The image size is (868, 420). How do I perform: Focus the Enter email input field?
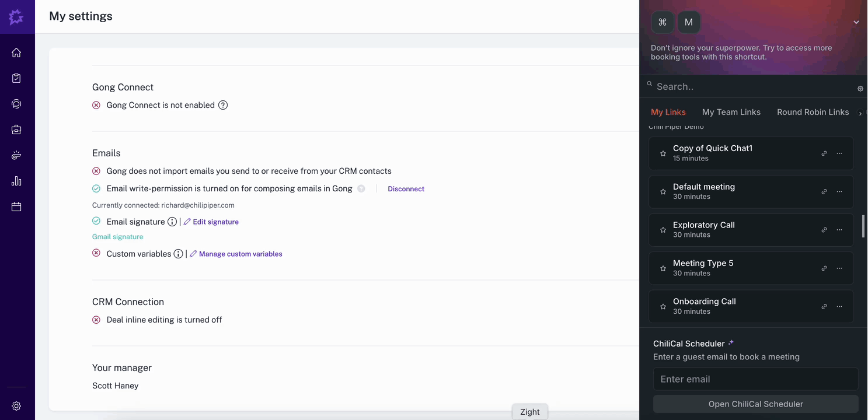[x=755, y=379]
